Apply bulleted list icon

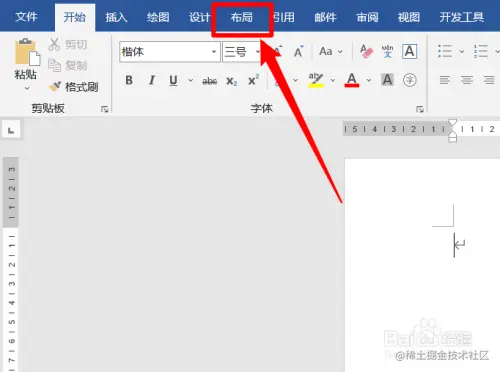(445, 52)
